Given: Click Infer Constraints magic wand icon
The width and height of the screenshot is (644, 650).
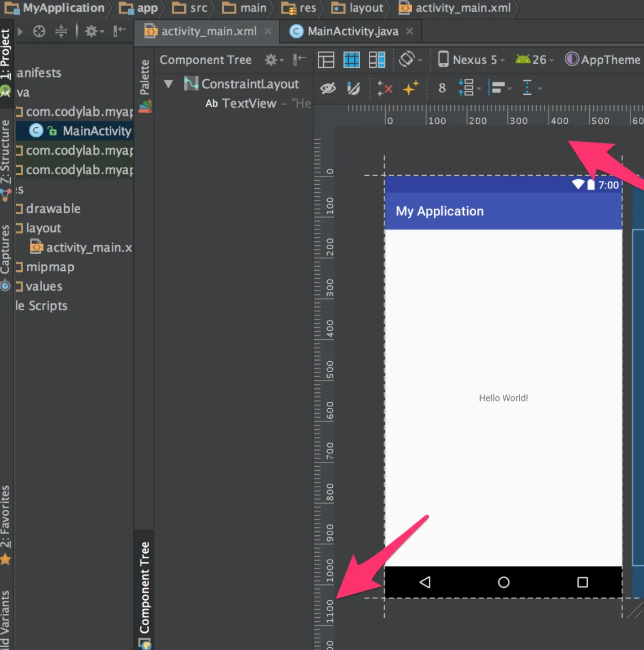Looking at the screenshot, I should coord(411,88).
